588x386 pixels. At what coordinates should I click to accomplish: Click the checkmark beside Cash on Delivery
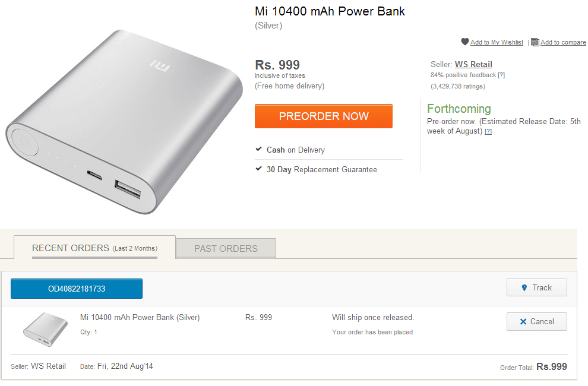(259, 150)
